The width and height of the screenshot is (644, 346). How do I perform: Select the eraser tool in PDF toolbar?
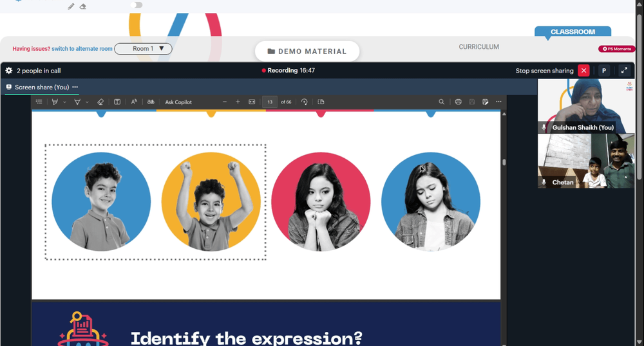pyautogui.click(x=100, y=102)
